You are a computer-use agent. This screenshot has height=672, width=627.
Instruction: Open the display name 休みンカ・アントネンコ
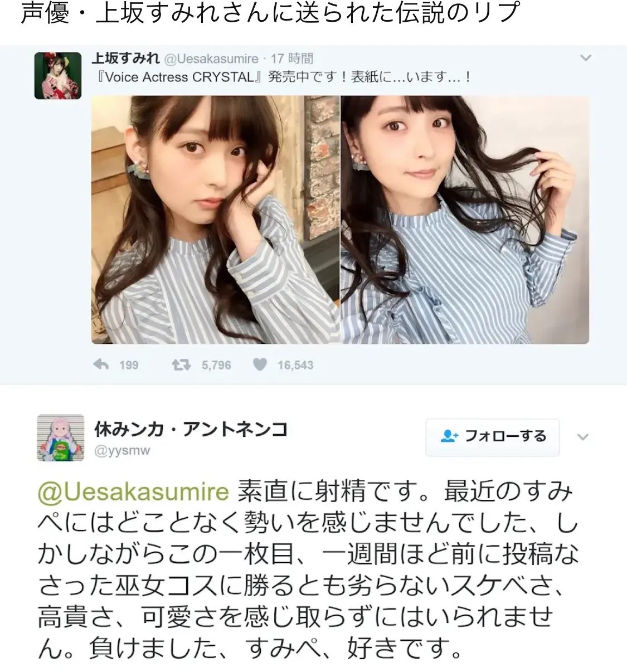(x=191, y=430)
